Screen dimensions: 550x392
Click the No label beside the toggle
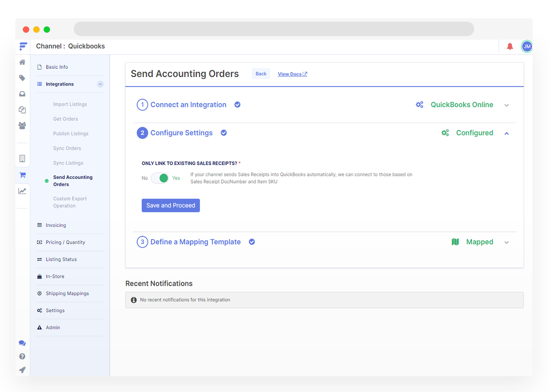coord(145,178)
